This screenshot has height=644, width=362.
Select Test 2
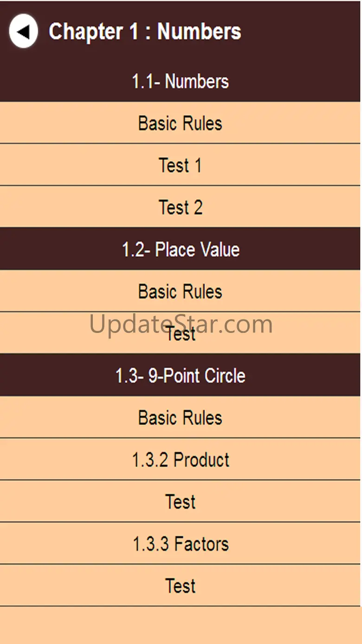[x=180, y=207]
